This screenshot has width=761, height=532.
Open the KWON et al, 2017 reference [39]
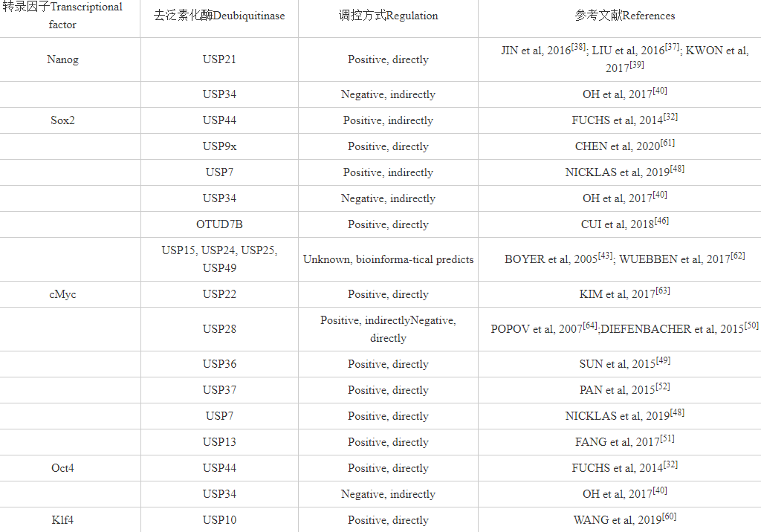tap(676, 58)
